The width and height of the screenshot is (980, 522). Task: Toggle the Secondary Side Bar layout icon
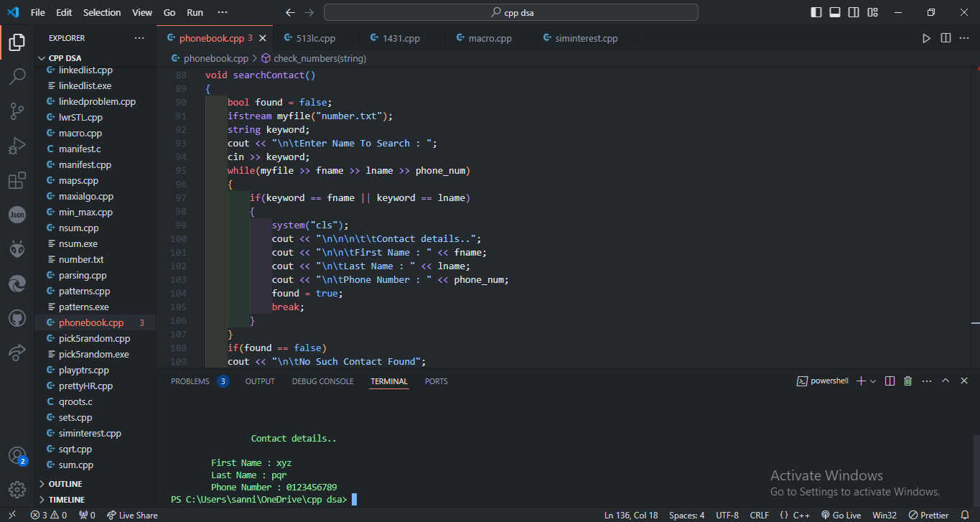click(x=854, y=12)
